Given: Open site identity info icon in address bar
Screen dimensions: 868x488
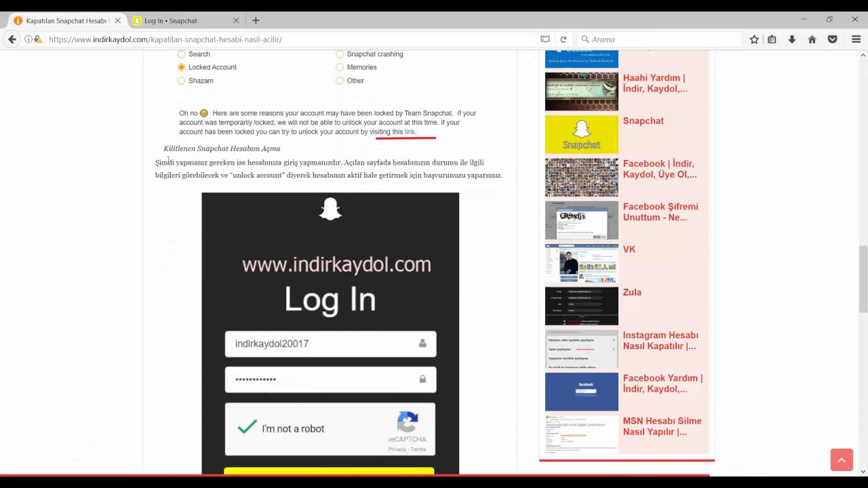Looking at the screenshot, I should [x=28, y=39].
